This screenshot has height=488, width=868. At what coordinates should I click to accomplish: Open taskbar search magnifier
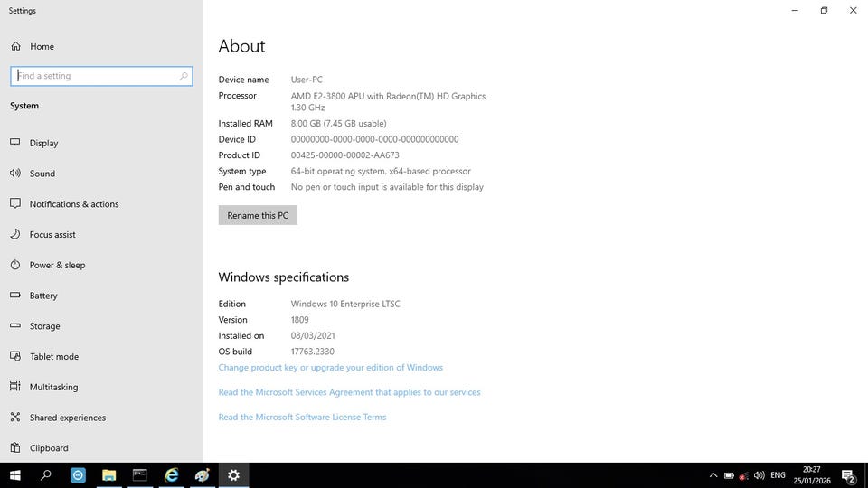pos(46,474)
